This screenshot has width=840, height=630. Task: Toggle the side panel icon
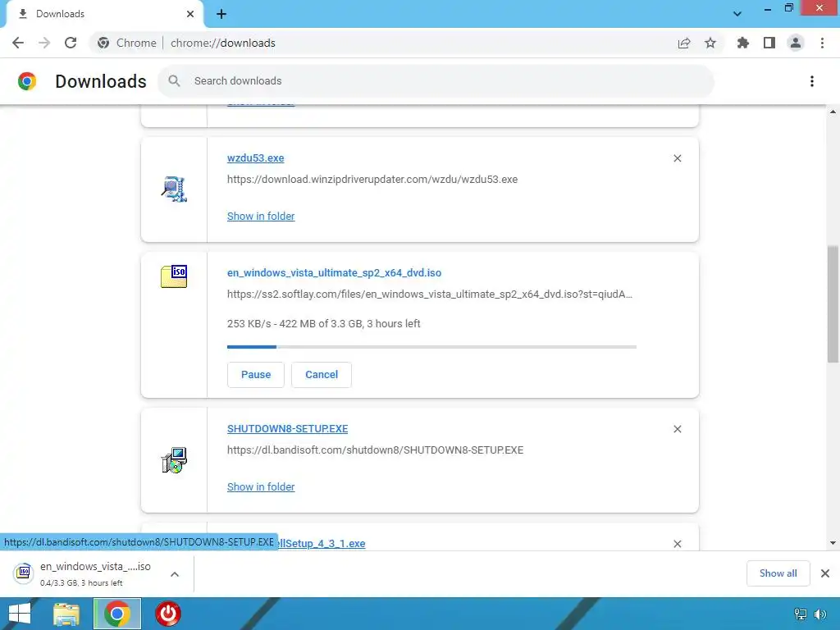click(x=769, y=43)
